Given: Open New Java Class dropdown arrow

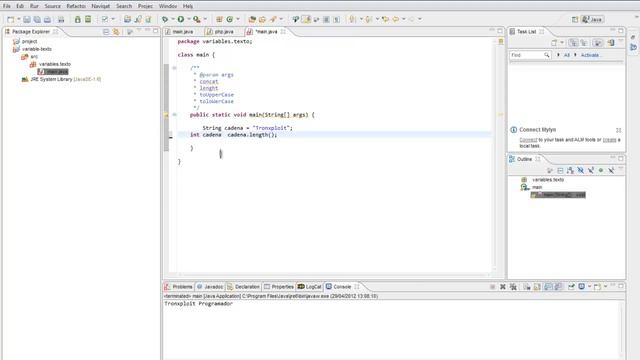Looking at the screenshot, I should click(238, 19).
